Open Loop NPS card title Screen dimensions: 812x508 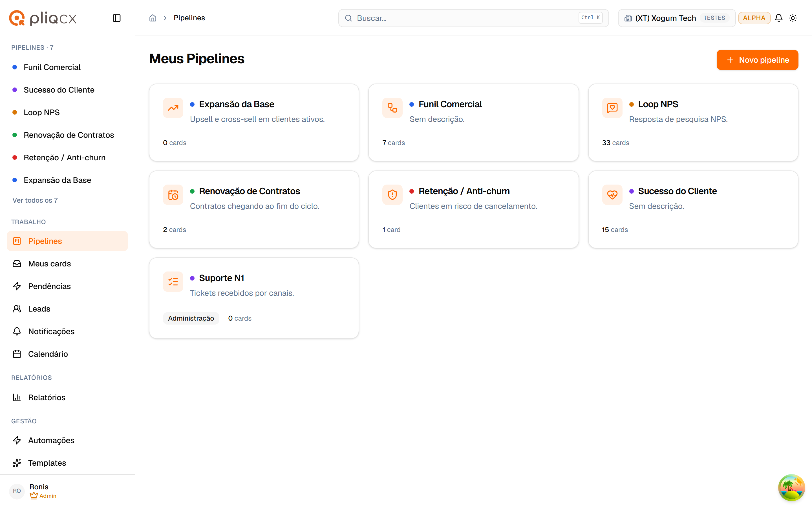658,104
